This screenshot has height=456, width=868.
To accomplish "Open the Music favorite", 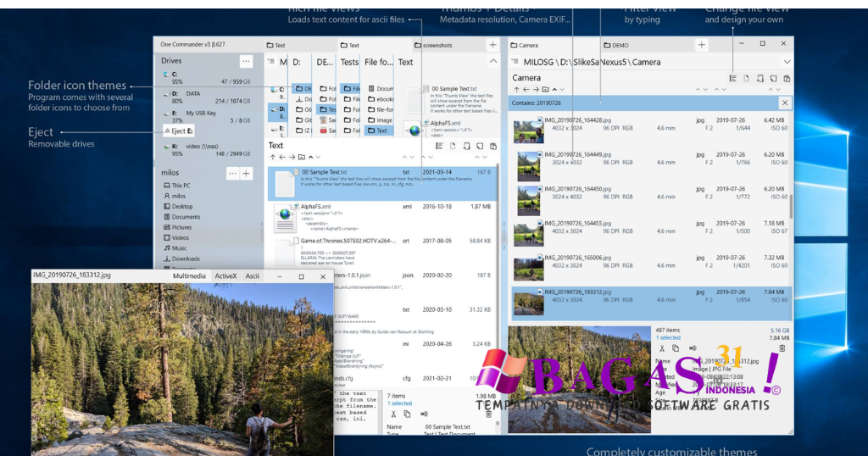I will coord(175,248).
